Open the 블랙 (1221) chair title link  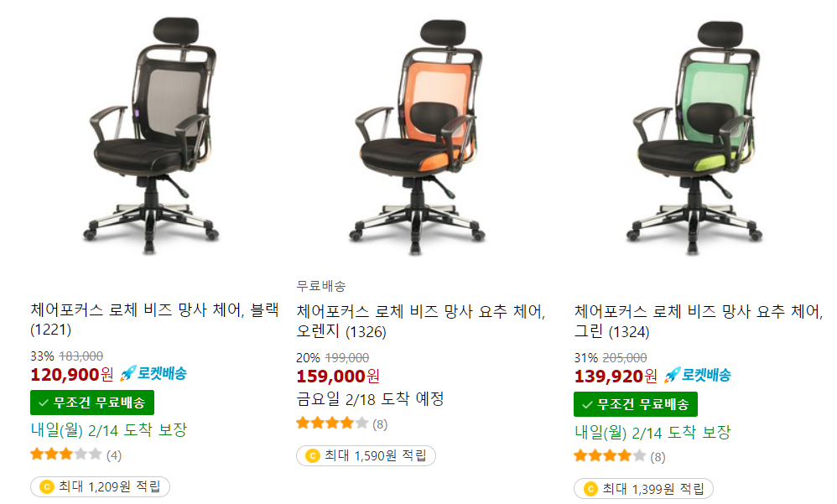155,320
